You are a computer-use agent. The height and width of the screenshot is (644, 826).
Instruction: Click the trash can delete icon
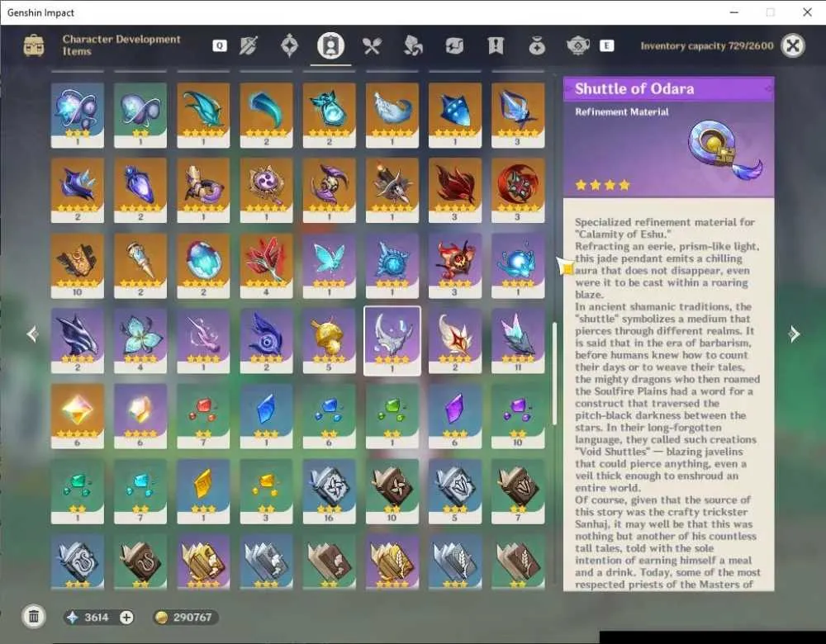pos(34,617)
